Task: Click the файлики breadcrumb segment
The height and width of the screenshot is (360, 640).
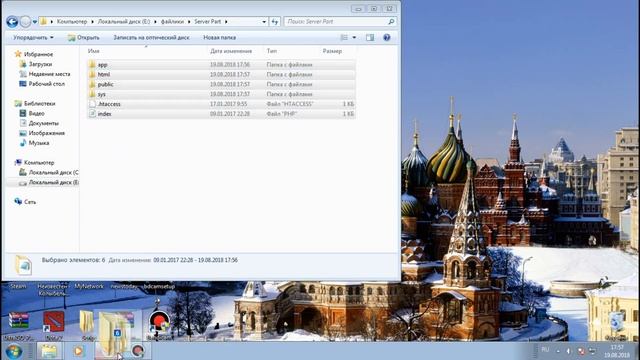Action: (x=172, y=22)
